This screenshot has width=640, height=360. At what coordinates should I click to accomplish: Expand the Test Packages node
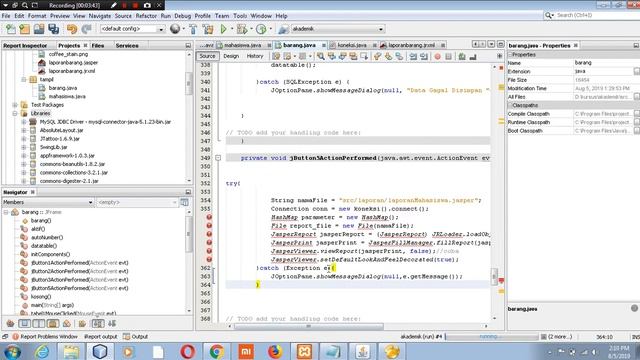click(15, 105)
